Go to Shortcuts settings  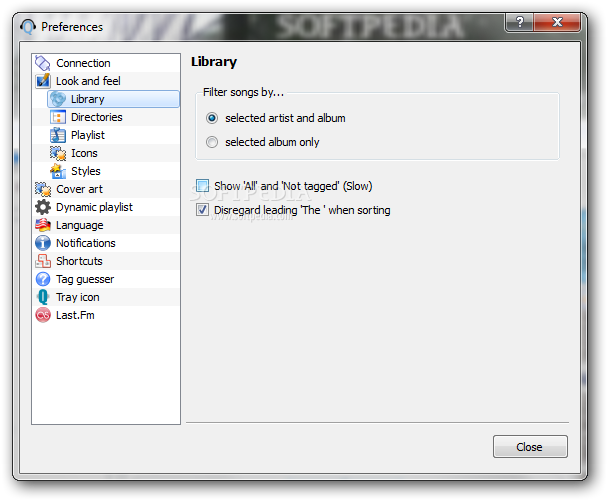[x=106, y=261]
